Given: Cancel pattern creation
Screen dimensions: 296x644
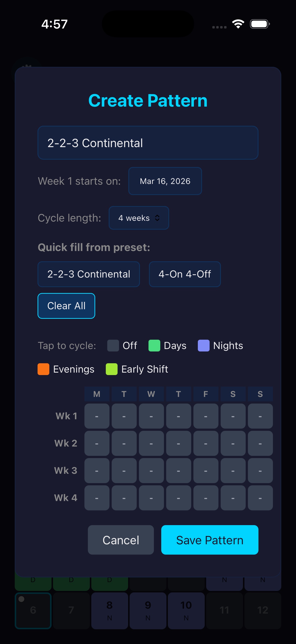Looking at the screenshot, I should click(121, 540).
